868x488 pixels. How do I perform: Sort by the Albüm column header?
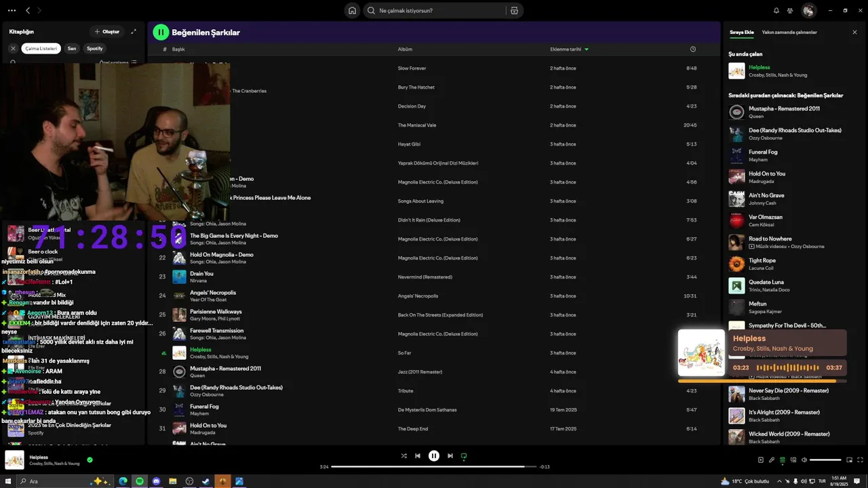point(405,49)
